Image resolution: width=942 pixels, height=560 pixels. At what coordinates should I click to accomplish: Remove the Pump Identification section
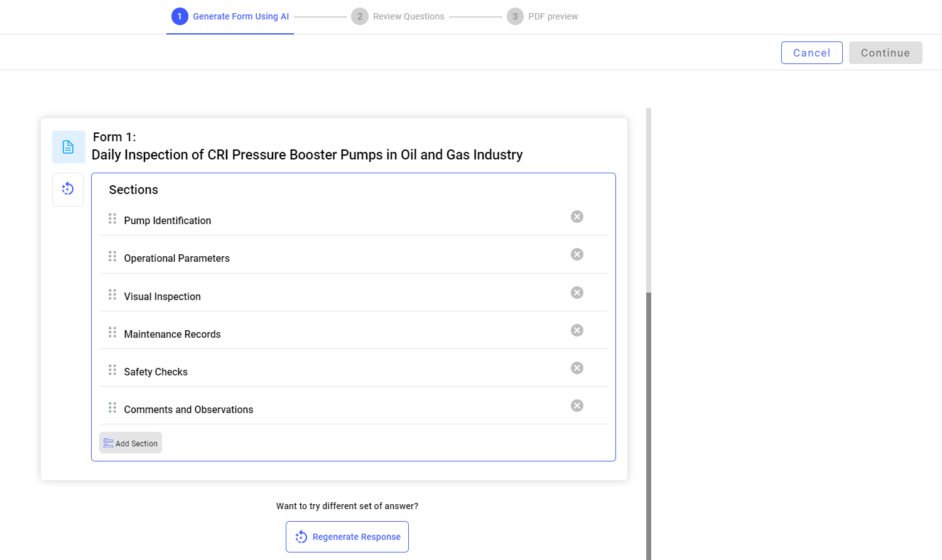[577, 217]
